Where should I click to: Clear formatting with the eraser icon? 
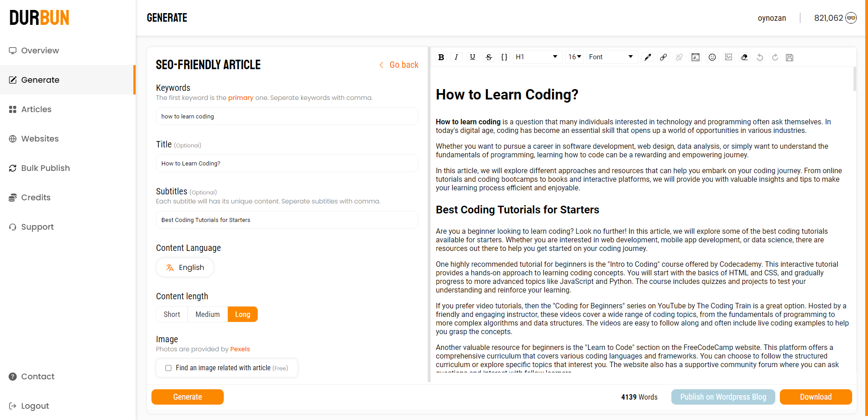point(744,57)
